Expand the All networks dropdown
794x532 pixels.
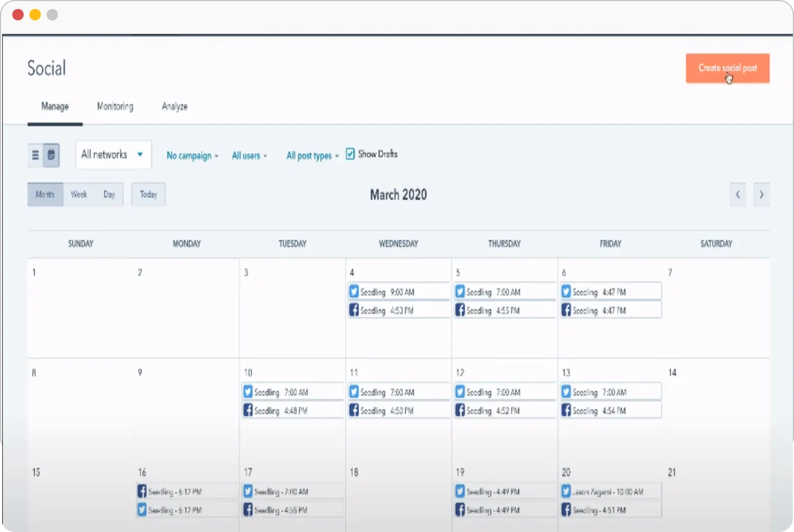114,155
